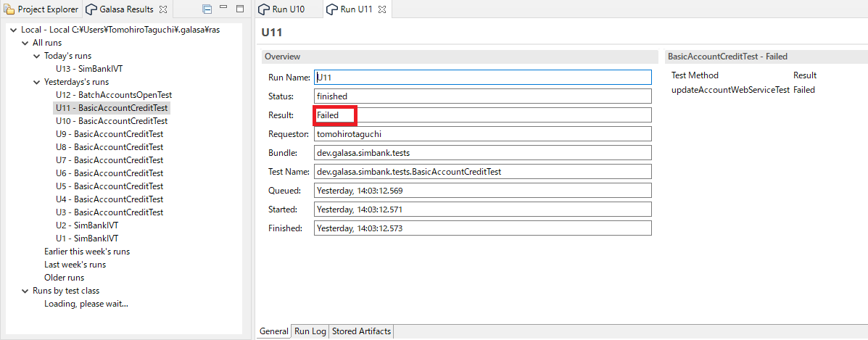Select run U3 - BasicAccountCreditTest

[x=109, y=212]
